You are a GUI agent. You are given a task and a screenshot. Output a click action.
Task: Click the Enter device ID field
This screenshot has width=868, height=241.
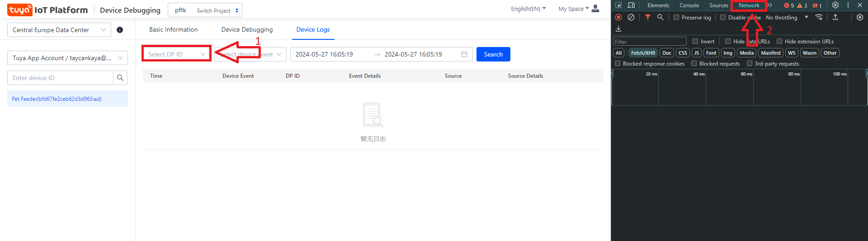click(60, 78)
